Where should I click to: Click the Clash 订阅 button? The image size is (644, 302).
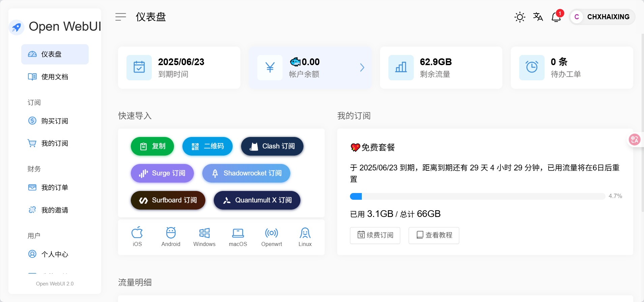pyautogui.click(x=272, y=146)
